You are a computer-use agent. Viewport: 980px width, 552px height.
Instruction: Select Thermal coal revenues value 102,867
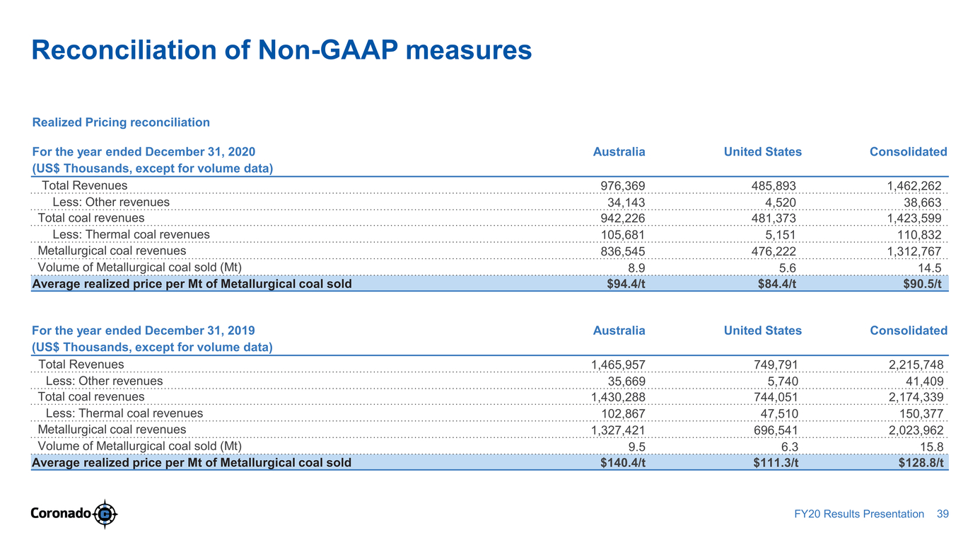pyautogui.click(x=622, y=414)
